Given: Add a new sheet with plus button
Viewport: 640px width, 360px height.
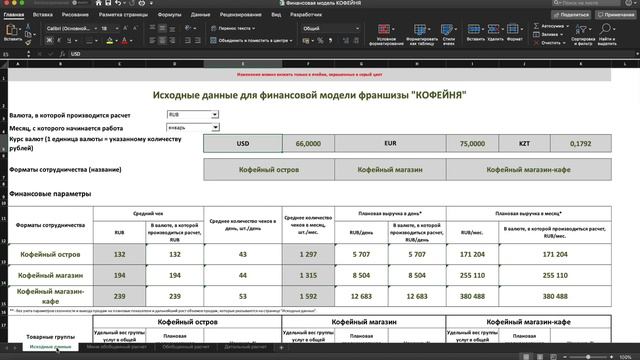Looking at the screenshot, I should point(281,347).
